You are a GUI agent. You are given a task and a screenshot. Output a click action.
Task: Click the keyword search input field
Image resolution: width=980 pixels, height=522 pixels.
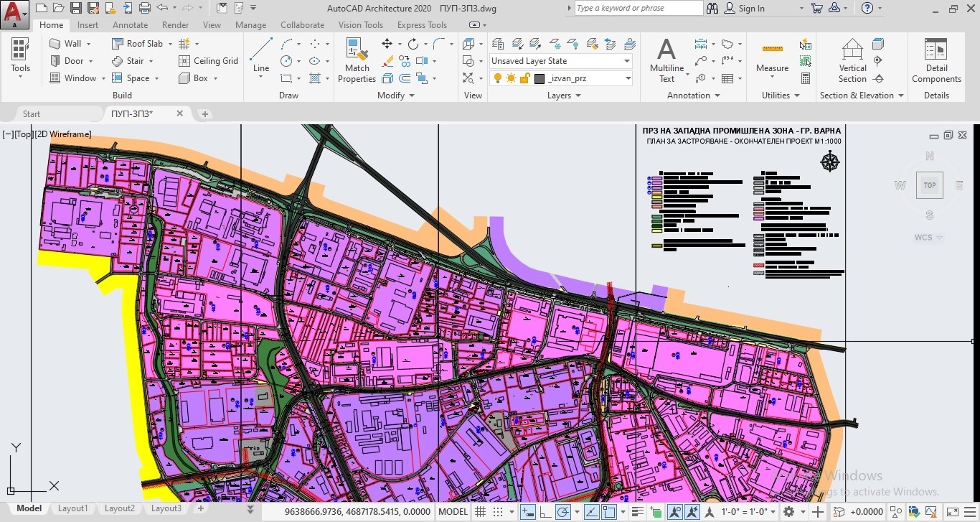tap(638, 9)
